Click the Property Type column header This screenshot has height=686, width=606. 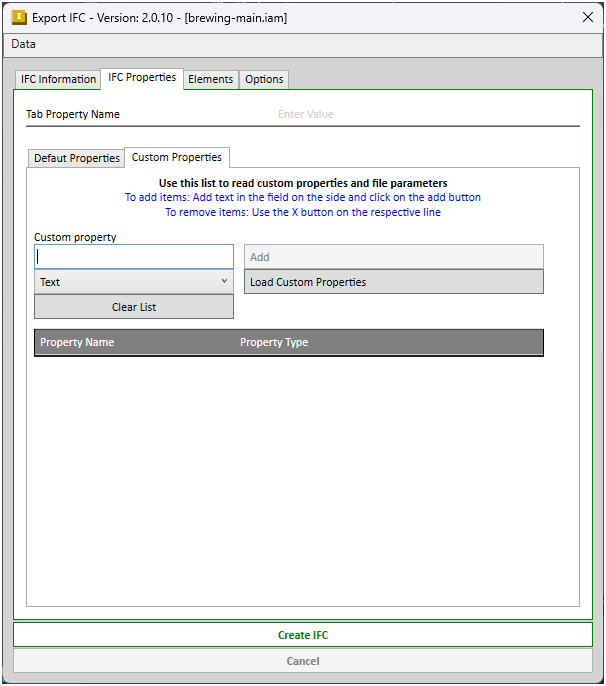click(x=274, y=342)
